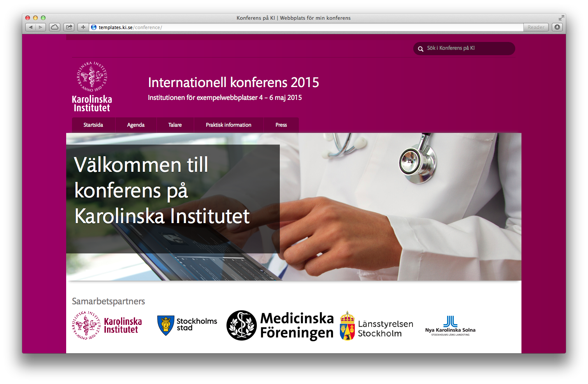Click the Reader button in address bar

536,27
